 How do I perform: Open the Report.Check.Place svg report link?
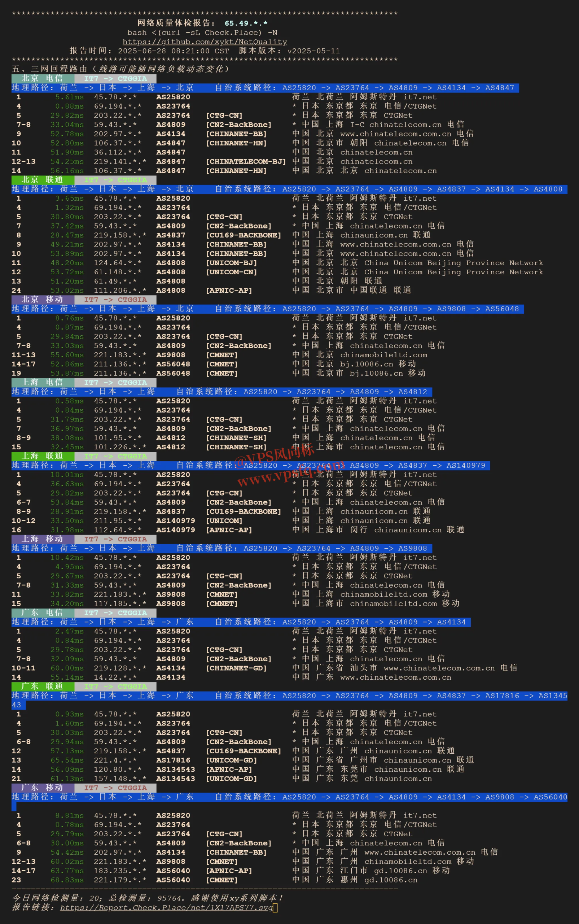[x=166, y=907]
